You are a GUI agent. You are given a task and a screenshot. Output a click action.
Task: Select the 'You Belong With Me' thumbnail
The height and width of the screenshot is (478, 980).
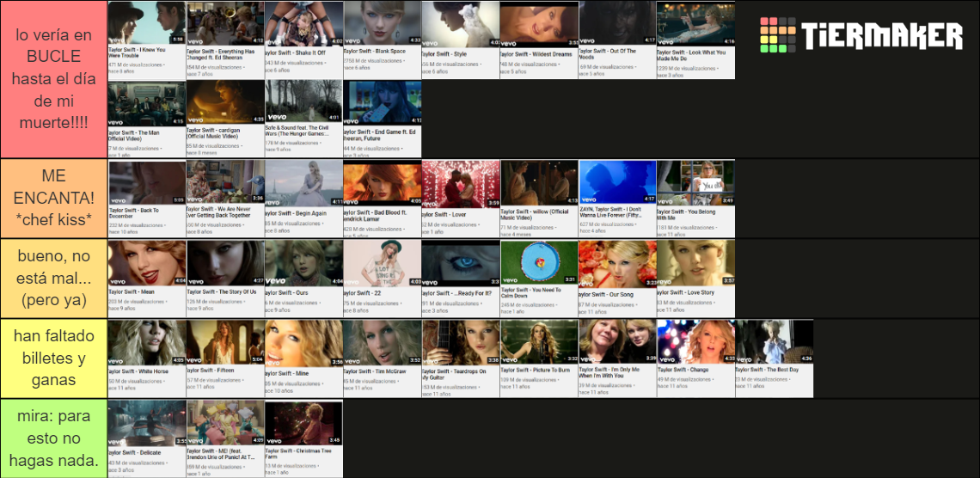695,199
